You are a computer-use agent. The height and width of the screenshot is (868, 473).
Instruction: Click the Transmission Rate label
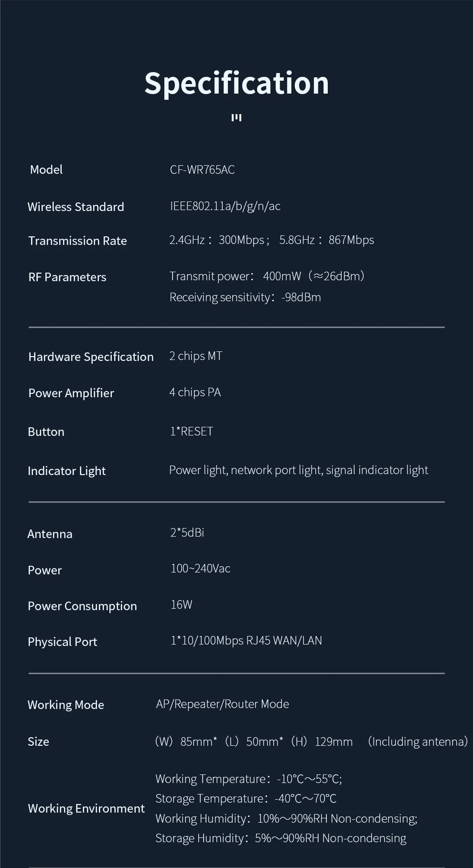[77, 241]
